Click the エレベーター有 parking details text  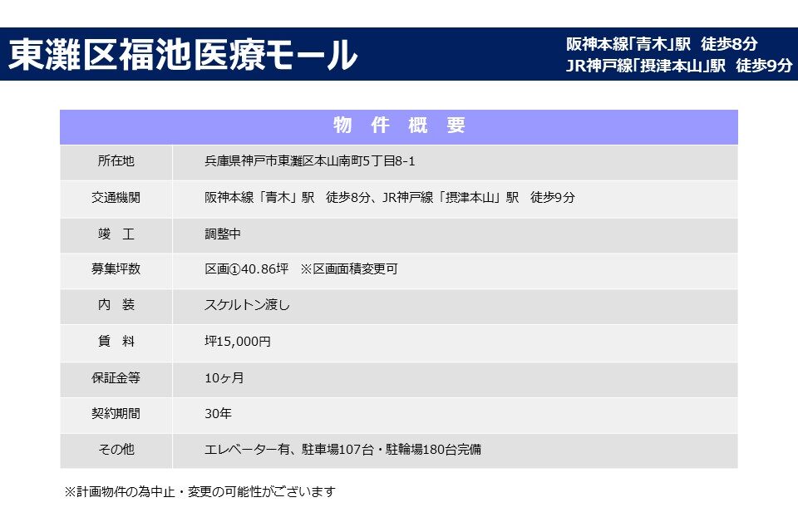[x=342, y=450]
